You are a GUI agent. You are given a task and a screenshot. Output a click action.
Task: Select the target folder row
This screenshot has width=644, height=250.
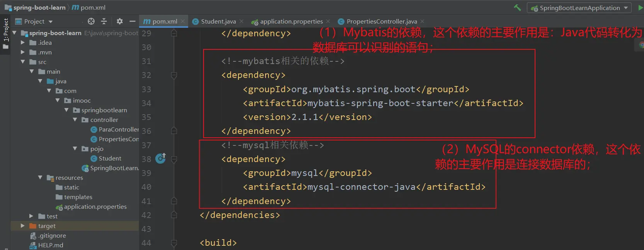(75, 226)
